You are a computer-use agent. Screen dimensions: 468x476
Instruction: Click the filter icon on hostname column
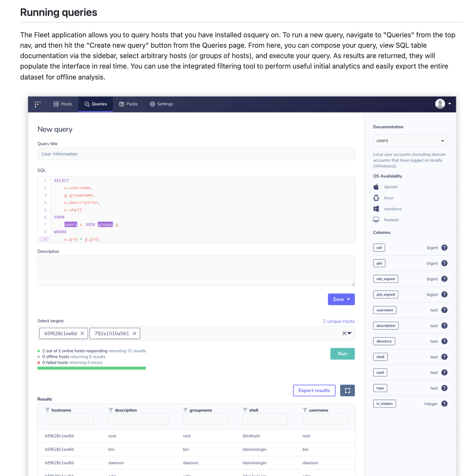pyautogui.click(x=48, y=410)
